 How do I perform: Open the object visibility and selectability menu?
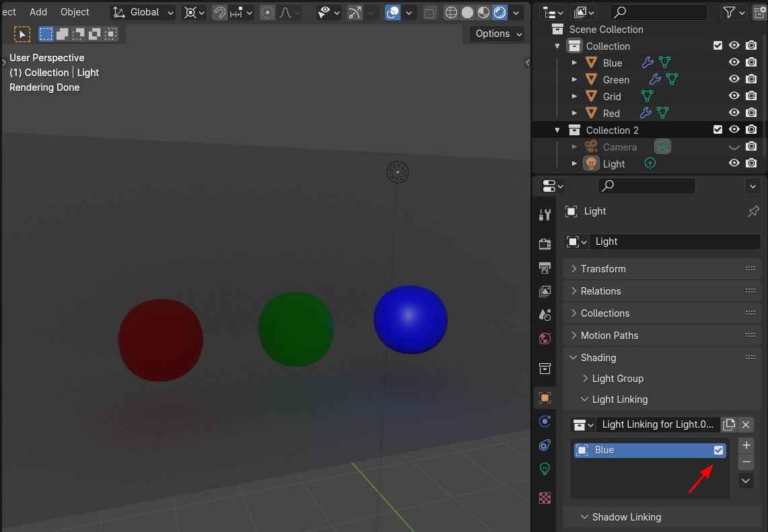pyautogui.click(x=328, y=12)
